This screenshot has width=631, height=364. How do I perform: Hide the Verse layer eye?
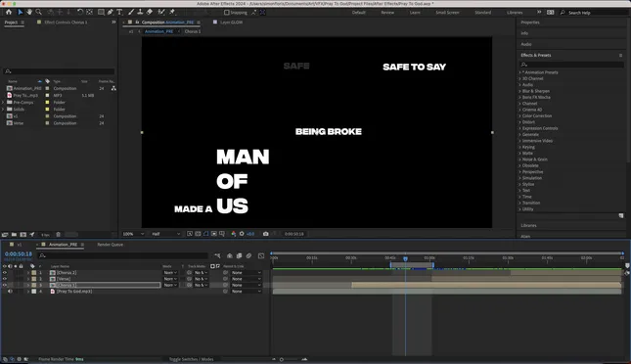tap(5, 279)
